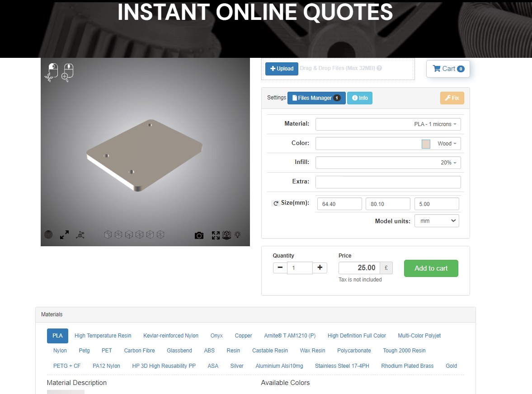Click the 3D axes orientation icon
This screenshot has width=532, height=394.
click(x=80, y=235)
